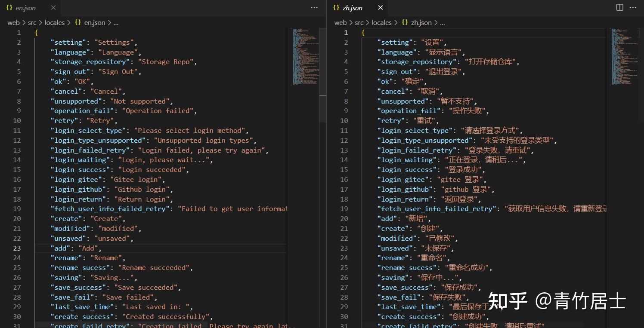This screenshot has width=644, height=328.
Task: Open the web breadcrumb dropdown in the left editor
Action: [13, 22]
